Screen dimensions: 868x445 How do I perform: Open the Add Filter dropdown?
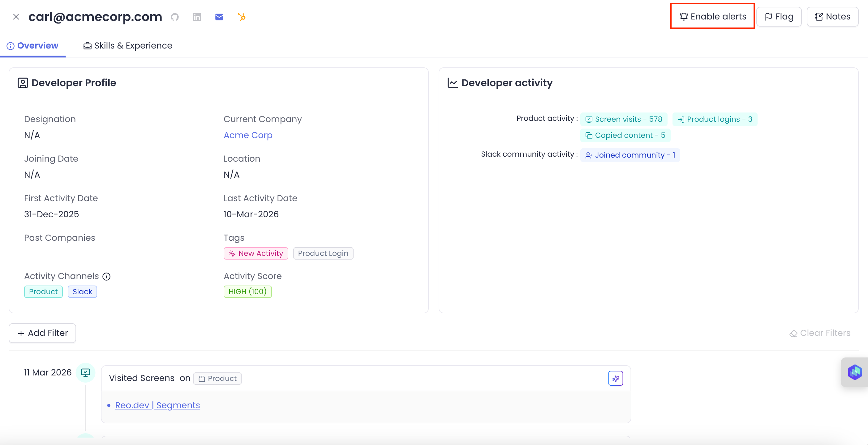(42, 333)
